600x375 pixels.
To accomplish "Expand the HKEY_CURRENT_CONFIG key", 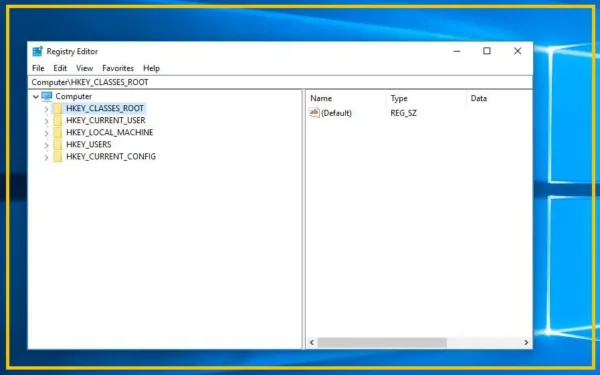I will pyautogui.click(x=46, y=157).
